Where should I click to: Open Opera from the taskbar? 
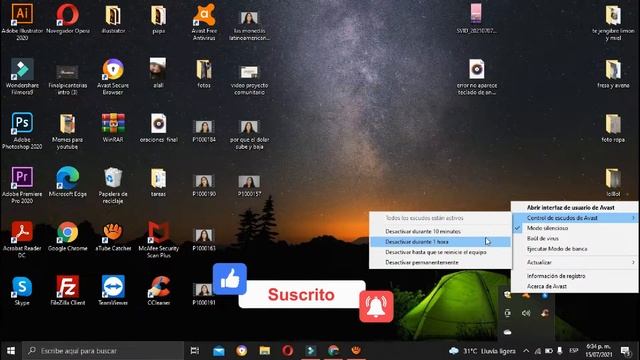tap(287, 351)
